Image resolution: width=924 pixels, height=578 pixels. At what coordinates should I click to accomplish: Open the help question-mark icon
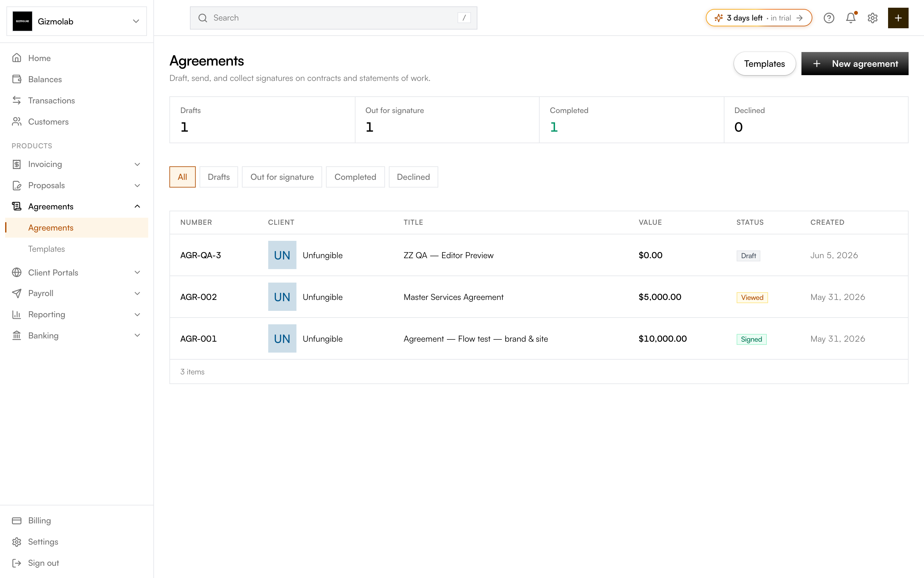click(828, 18)
